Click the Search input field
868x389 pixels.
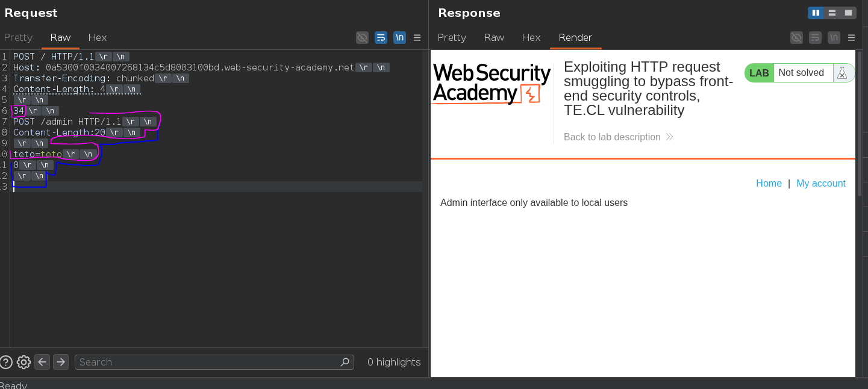point(214,362)
